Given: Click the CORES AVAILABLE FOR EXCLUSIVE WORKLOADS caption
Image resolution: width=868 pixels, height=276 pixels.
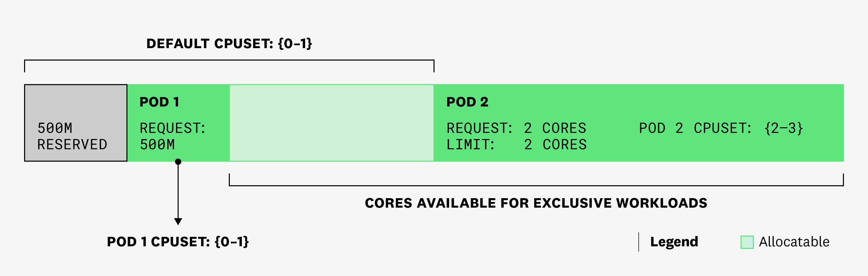Looking at the screenshot, I should pyautogui.click(x=536, y=203).
